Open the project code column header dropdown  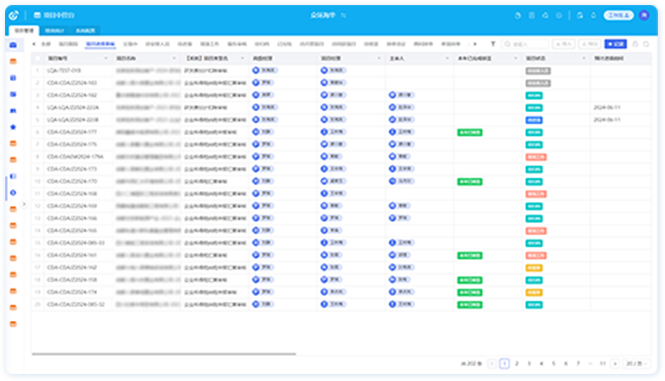106,58
